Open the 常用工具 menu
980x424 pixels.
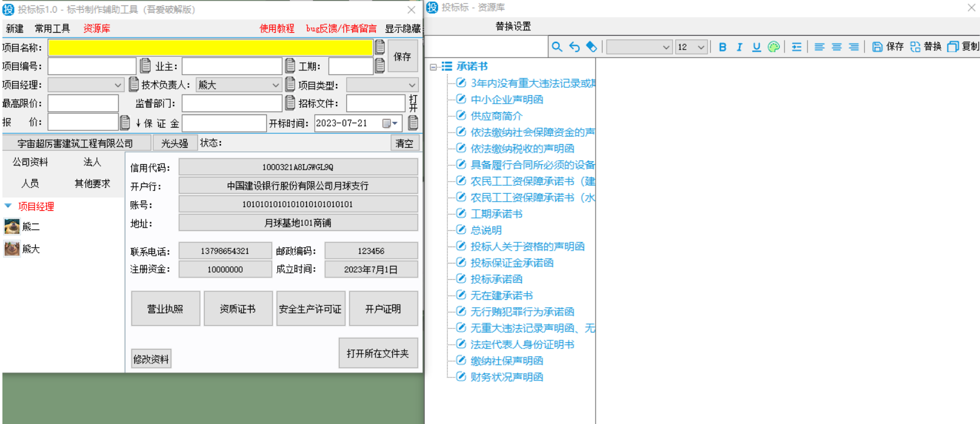tap(52, 28)
